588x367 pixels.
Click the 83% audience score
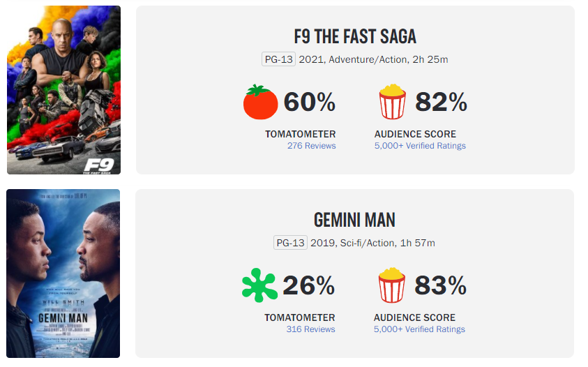pos(440,285)
